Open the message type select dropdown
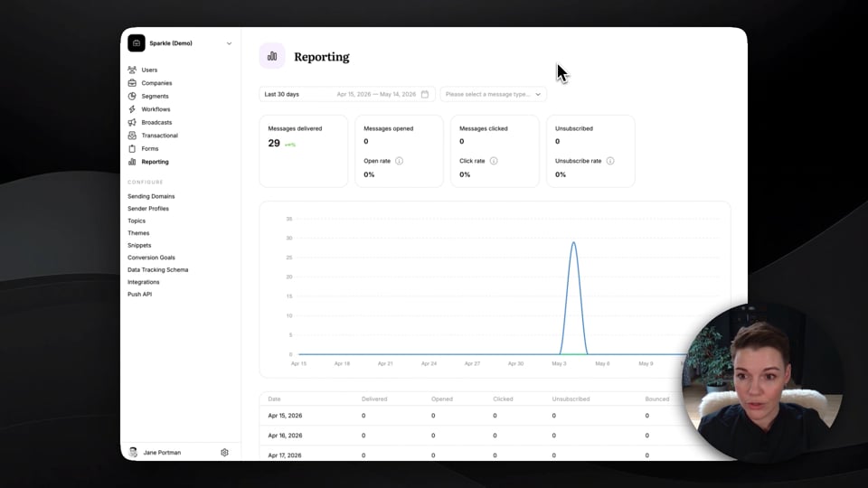Image resolution: width=868 pixels, height=488 pixels. click(494, 94)
